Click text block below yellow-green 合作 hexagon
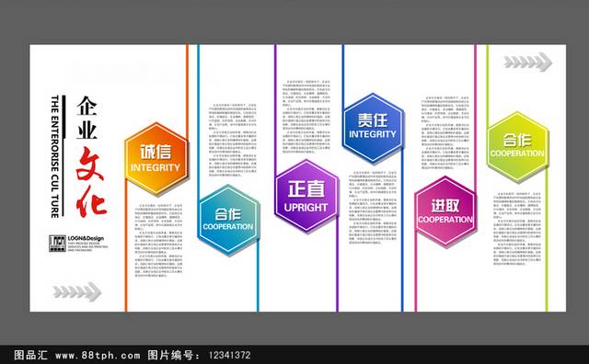 pyautogui.click(x=517, y=229)
